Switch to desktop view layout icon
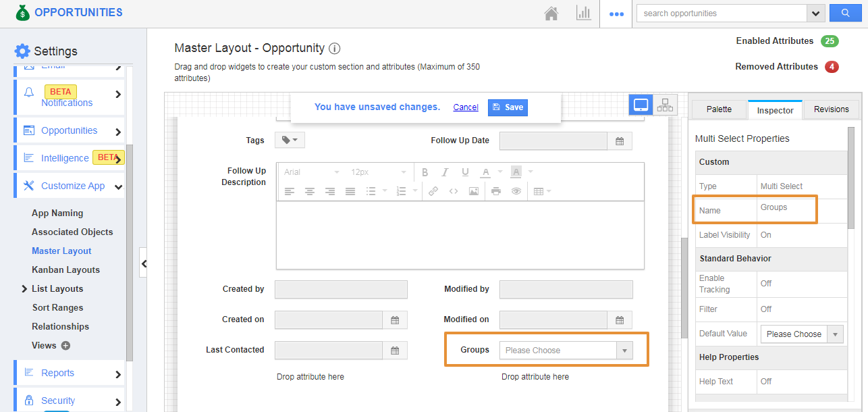Image resolution: width=868 pixels, height=412 pixels. [641, 105]
